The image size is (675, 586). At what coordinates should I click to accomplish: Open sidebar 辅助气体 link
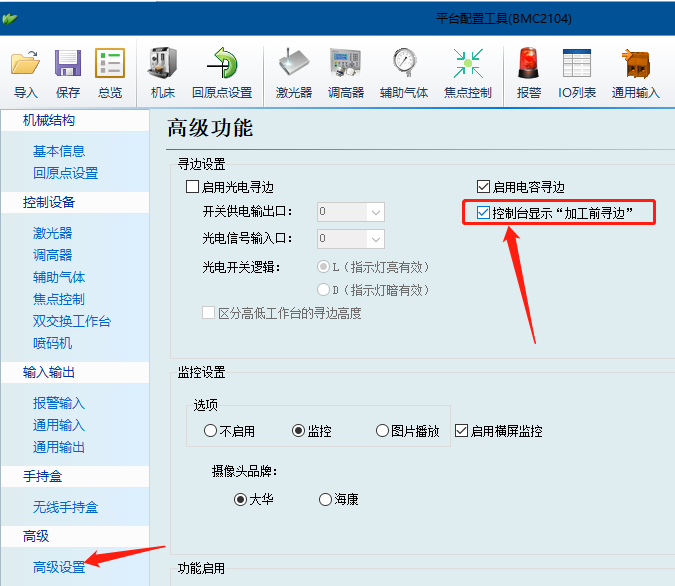pos(59,277)
